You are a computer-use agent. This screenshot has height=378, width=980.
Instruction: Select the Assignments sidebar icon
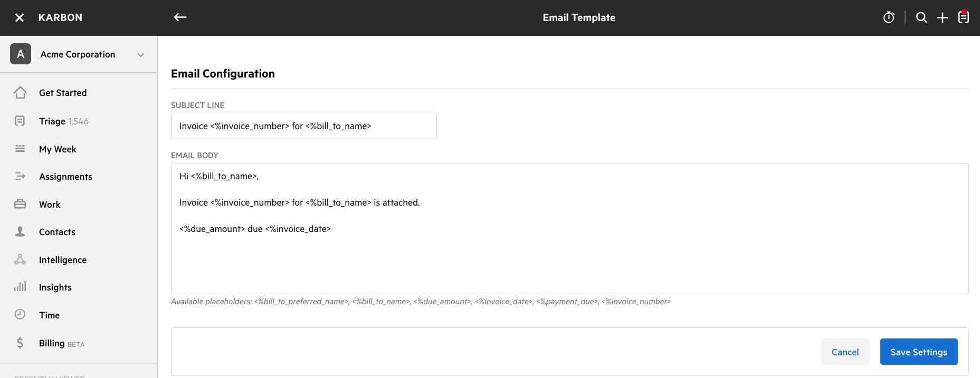[20, 176]
